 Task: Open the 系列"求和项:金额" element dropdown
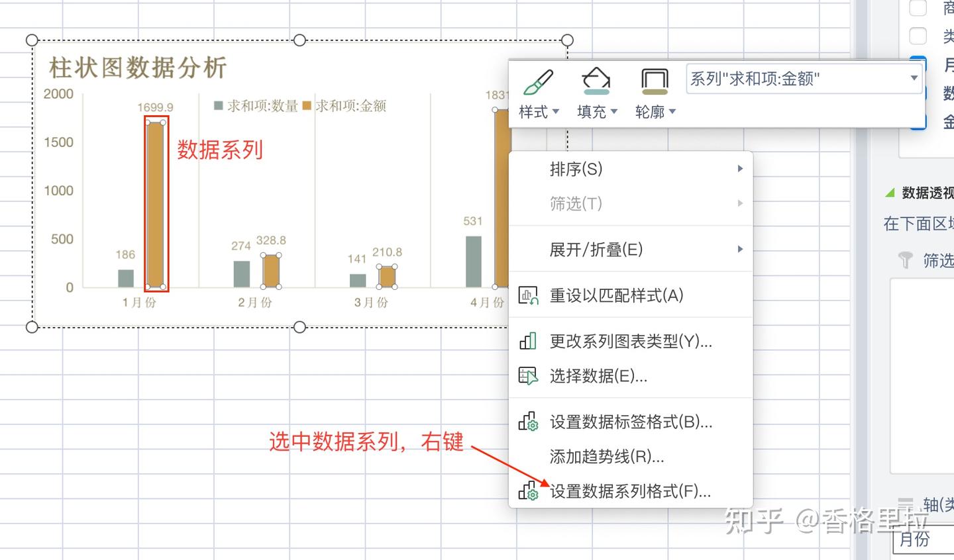(x=914, y=78)
